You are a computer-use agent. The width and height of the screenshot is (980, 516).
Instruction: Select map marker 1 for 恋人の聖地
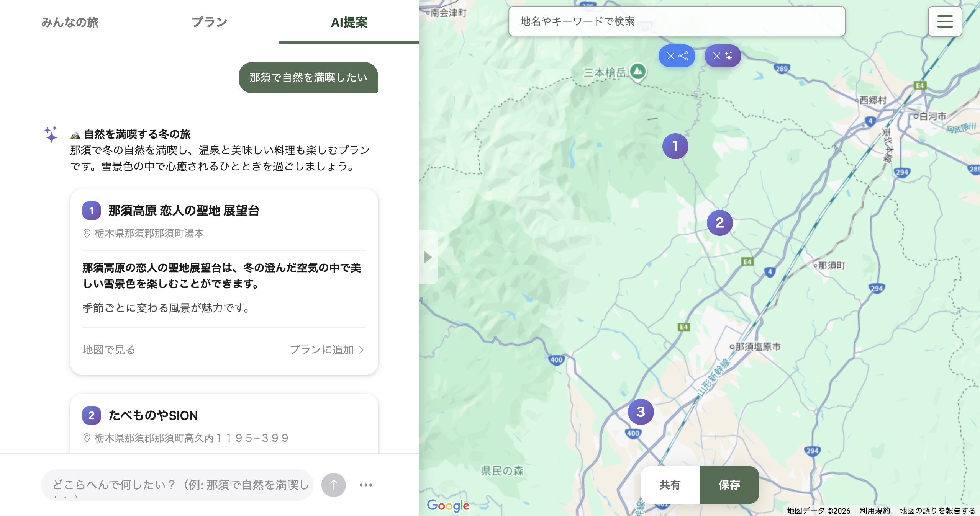click(675, 146)
